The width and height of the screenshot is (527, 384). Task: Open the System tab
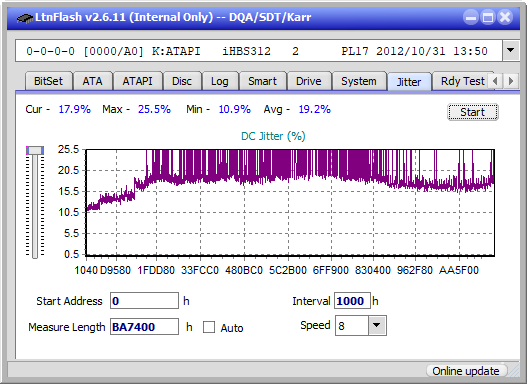tap(359, 81)
